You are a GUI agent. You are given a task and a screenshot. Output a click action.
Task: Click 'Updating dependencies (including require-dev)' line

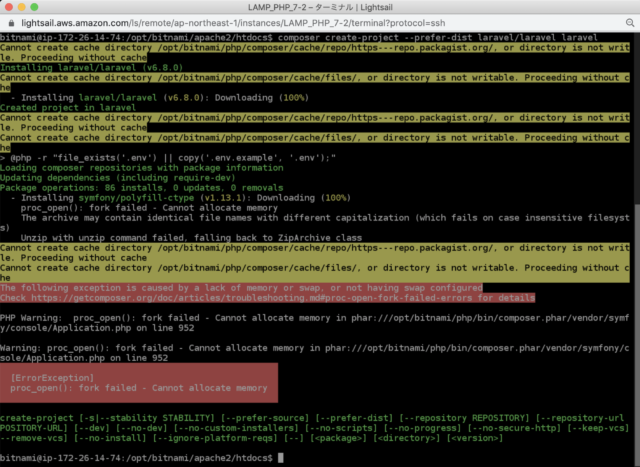118,178
